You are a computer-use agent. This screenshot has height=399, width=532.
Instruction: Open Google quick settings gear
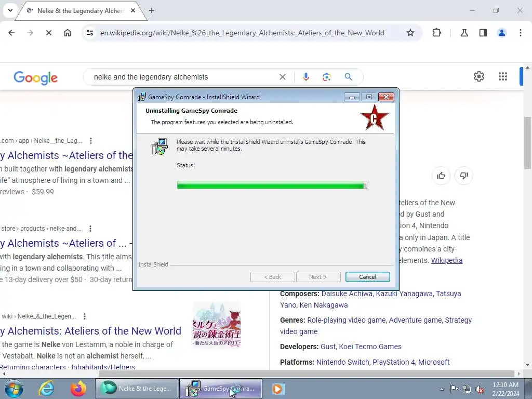(x=478, y=76)
